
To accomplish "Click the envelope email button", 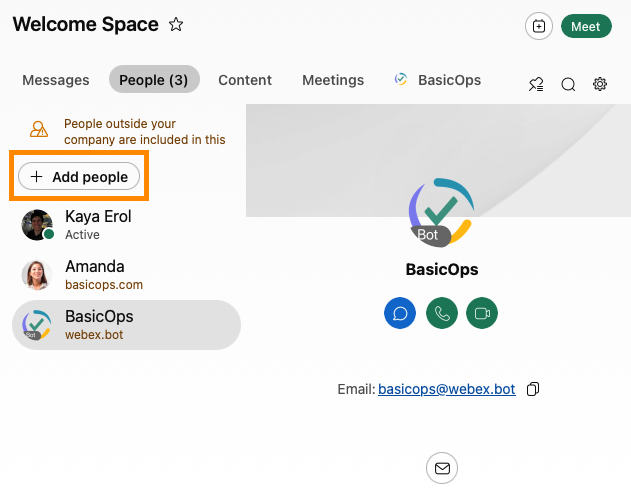I will (442, 468).
